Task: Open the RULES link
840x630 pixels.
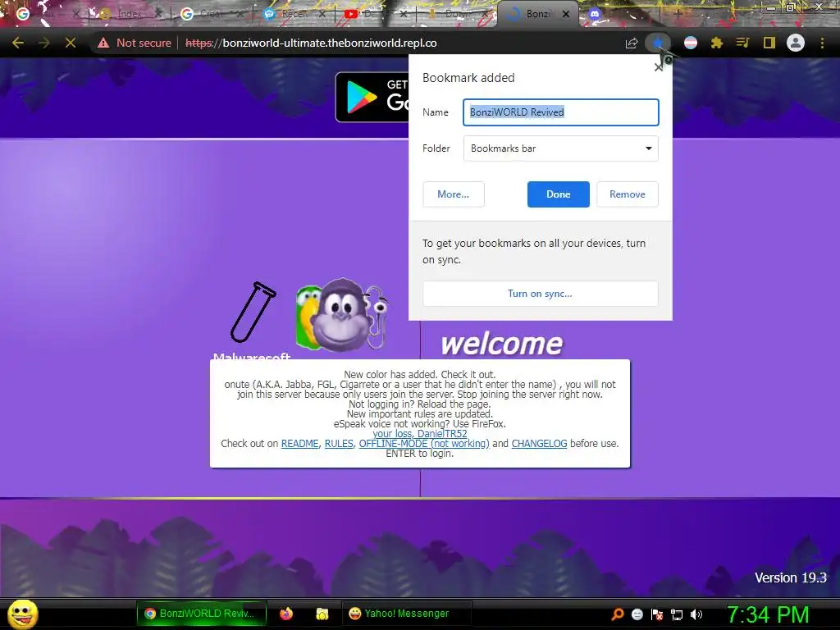Action: (x=339, y=444)
